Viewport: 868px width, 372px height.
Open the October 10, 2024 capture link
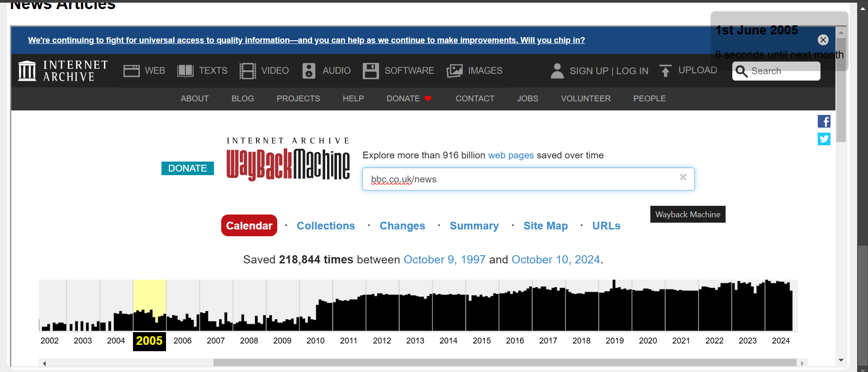555,260
